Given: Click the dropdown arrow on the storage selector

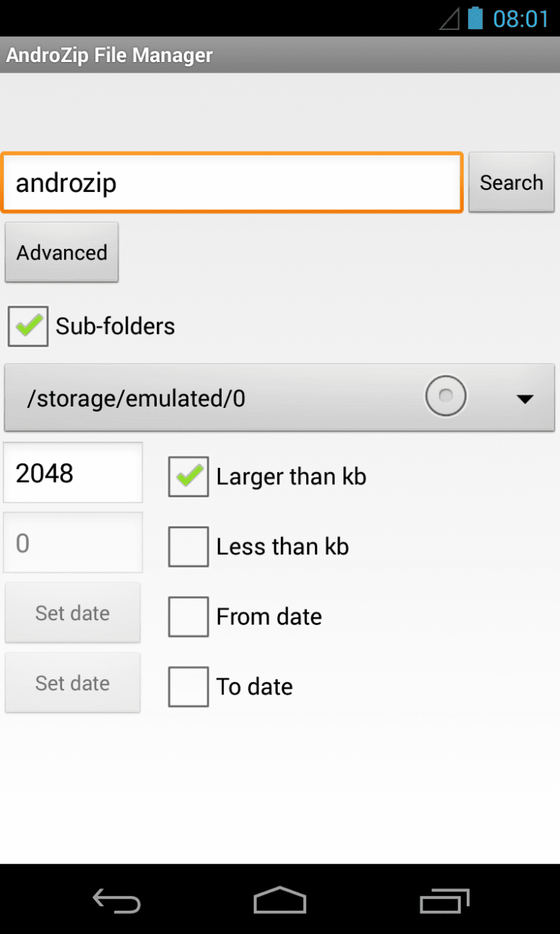Looking at the screenshot, I should click(525, 399).
